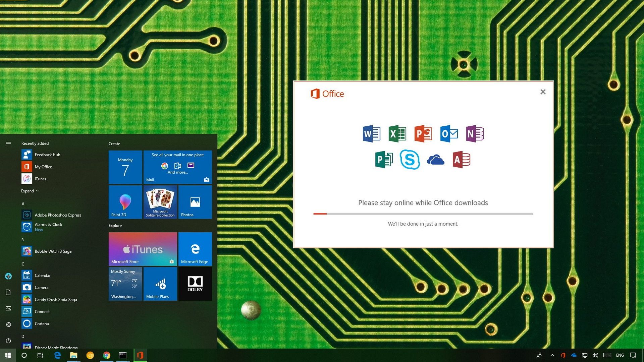Click the Outlook icon in the Office installer
The height and width of the screenshot is (362, 644).
449,133
